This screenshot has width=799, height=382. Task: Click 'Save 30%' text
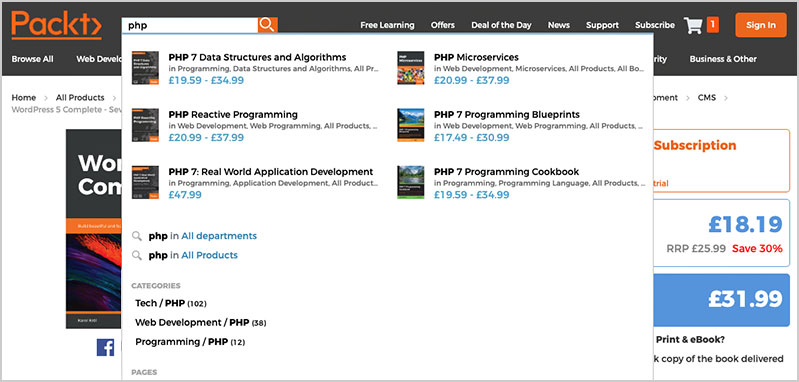(x=757, y=249)
